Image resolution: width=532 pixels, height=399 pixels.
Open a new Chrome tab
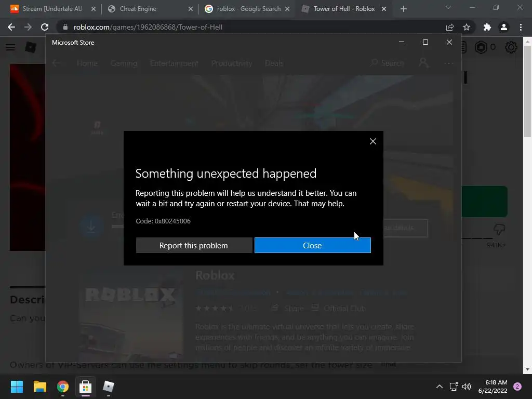(403, 9)
